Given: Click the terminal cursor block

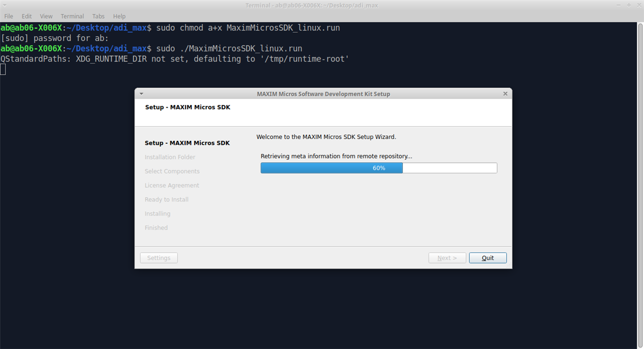Looking at the screenshot, I should point(3,69).
